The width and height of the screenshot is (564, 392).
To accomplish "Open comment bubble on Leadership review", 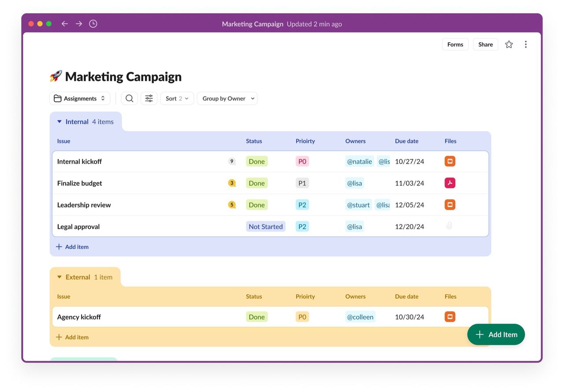I will tap(232, 205).
